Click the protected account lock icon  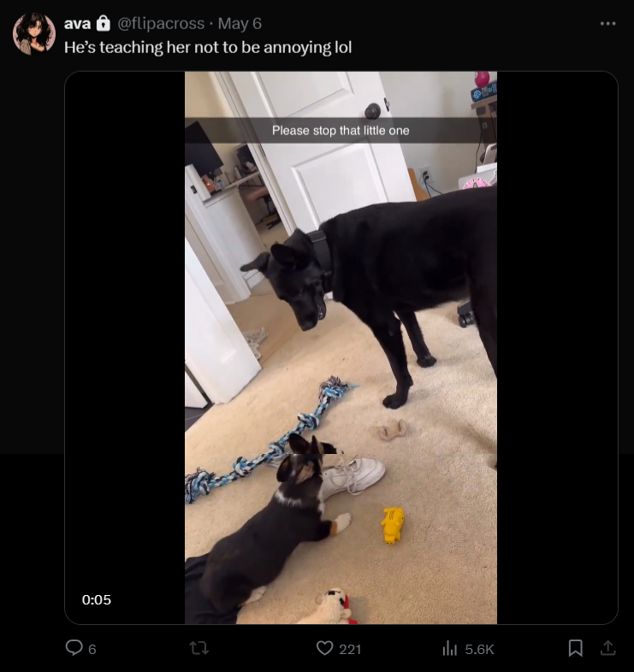pyautogui.click(x=103, y=23)
